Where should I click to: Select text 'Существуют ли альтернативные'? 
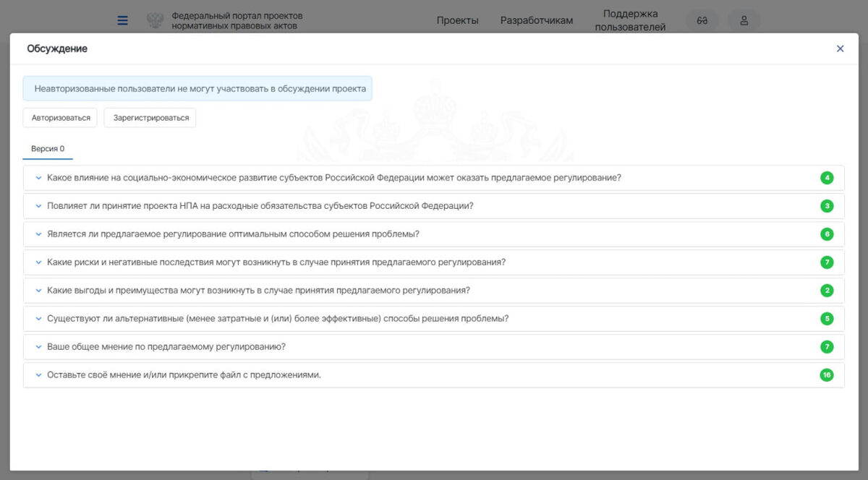115,319
